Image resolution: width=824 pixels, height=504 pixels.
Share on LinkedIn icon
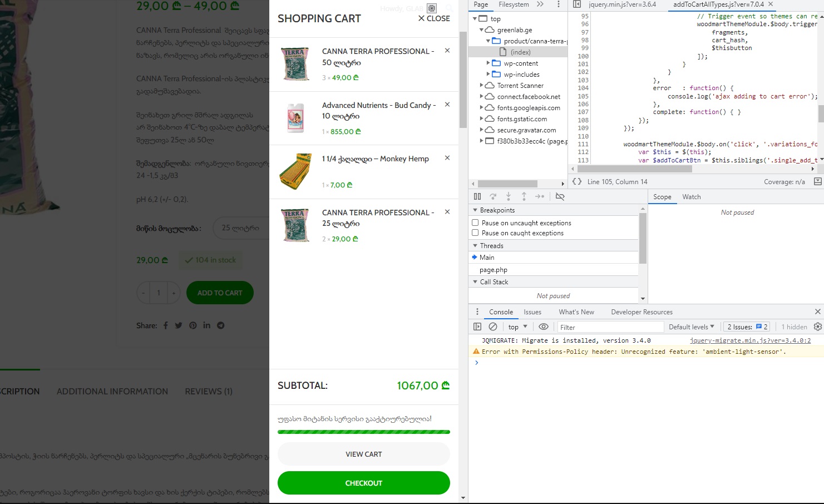click(x=207, y=325)
